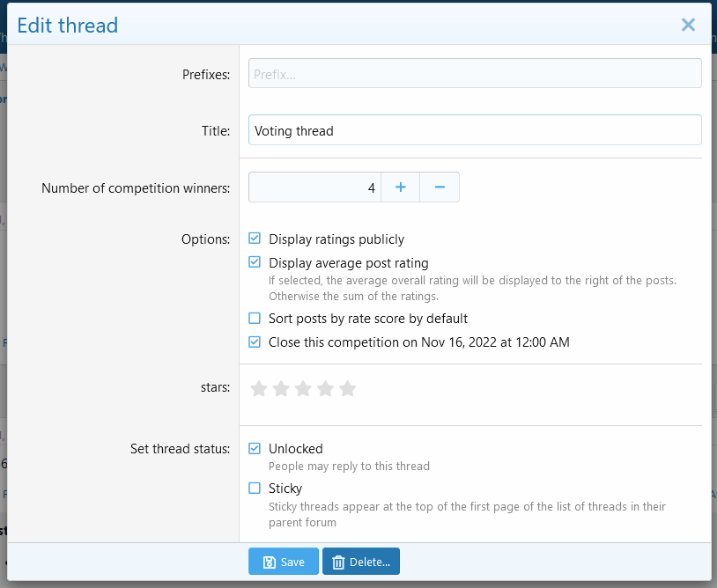717x588 pixels.
Task: Click the number of competition winners field
Action: pyautogui.click(x=314, y=187)
